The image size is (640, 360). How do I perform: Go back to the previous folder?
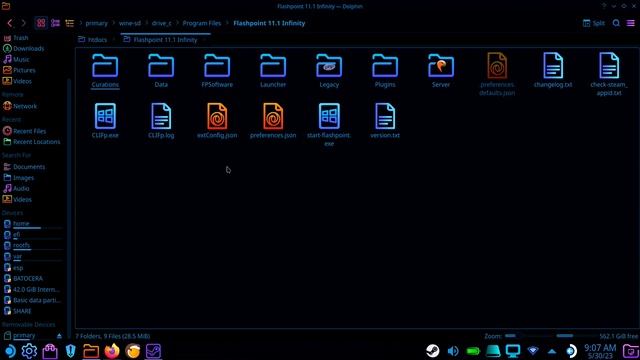pyautogui.click(x=10, y=23)
